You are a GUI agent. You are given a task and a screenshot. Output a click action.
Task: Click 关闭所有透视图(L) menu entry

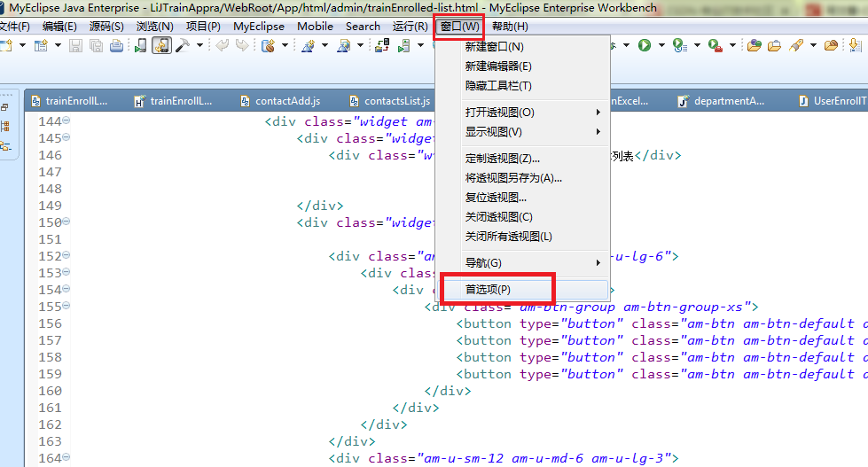(522, 237)
